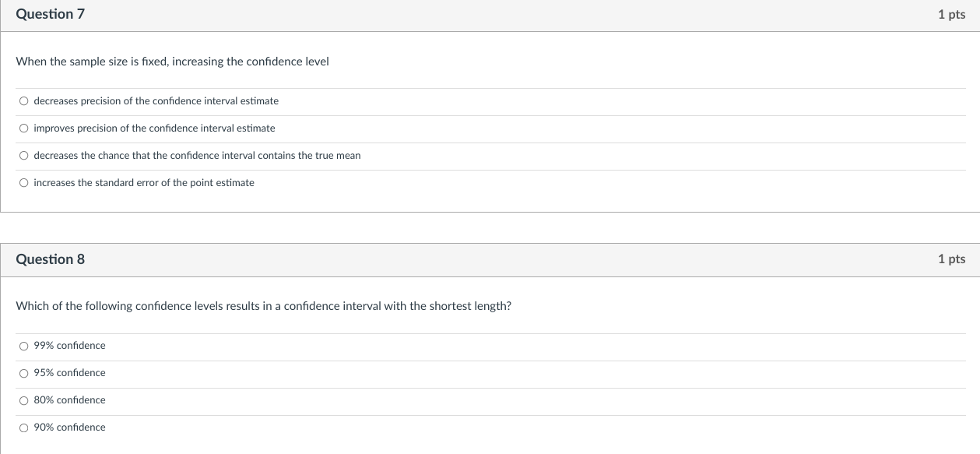The height and width of the screenshot is (454, 980).
Task: Click answer text 'decreases the chance that the confidence interval contains'
Action: (197, 156)
